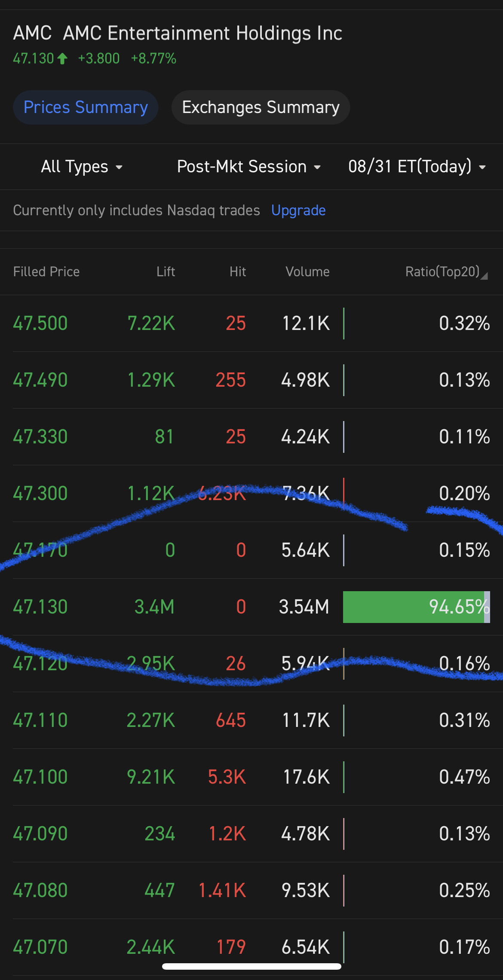Tap the +3.800 price change
This screenshot has height=980, width=503.
[x=99, y=58]
